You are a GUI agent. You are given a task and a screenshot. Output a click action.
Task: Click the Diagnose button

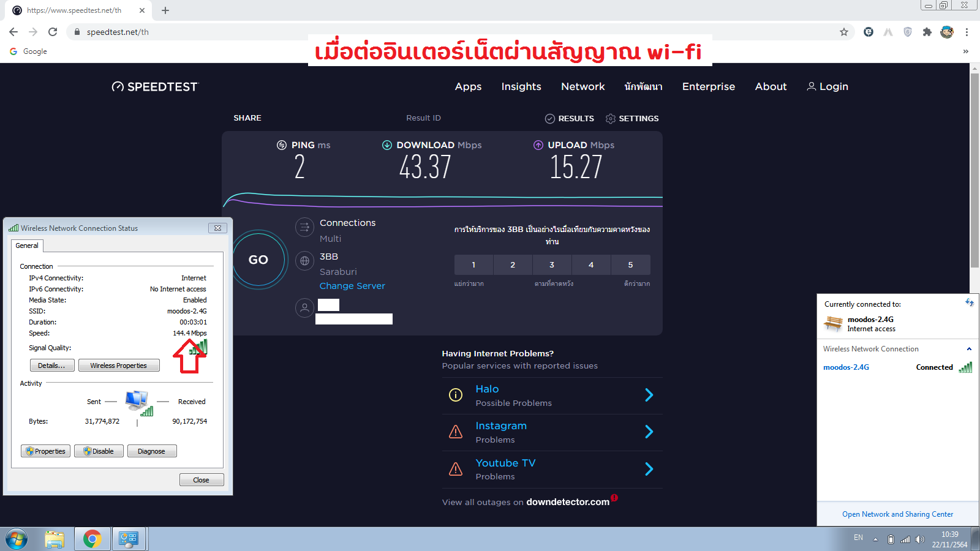click(x=152, y=451)
